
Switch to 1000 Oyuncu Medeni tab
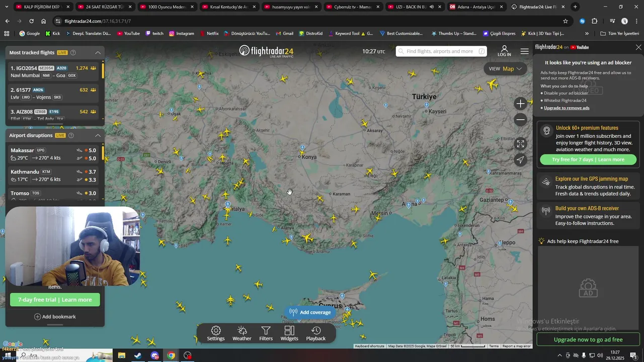click(166, 7)
